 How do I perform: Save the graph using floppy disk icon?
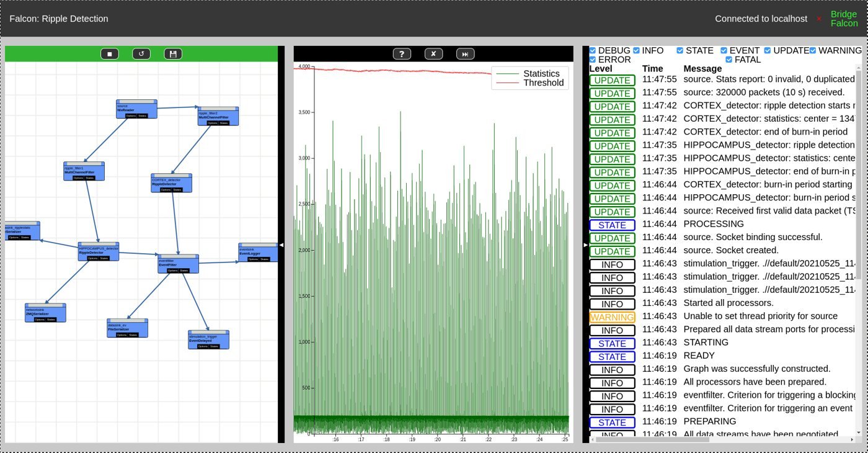click(x=173, y=54)
